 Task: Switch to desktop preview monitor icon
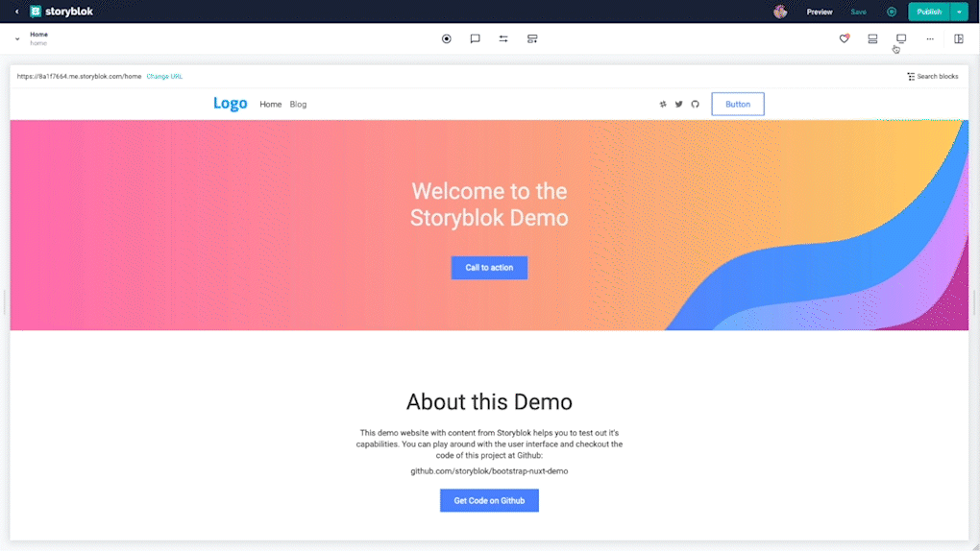901,38
